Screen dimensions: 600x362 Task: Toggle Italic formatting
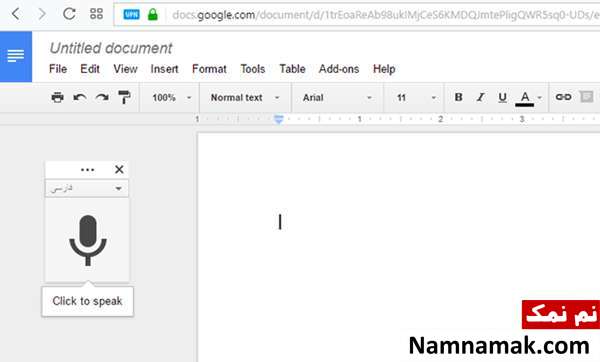point(481,98)
